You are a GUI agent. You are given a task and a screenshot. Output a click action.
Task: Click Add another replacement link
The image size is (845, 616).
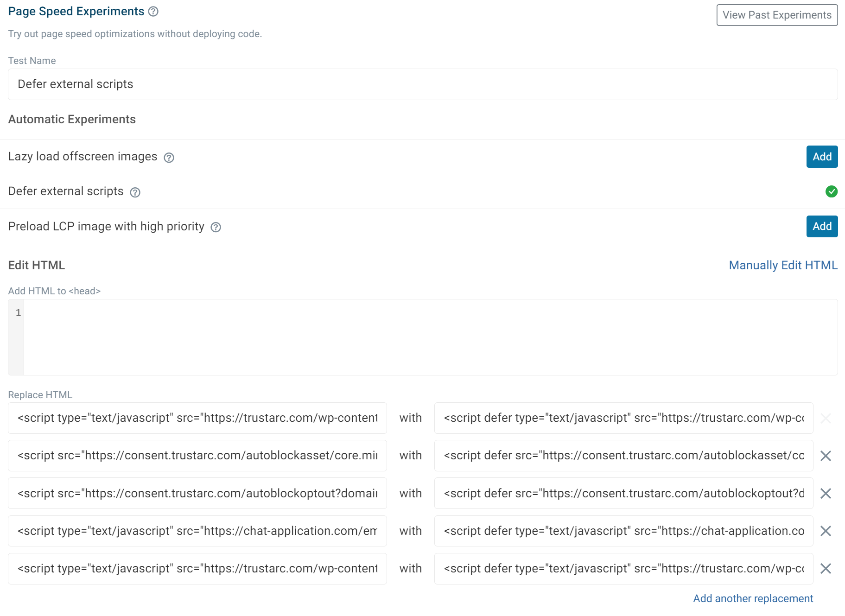click(753, 598)
